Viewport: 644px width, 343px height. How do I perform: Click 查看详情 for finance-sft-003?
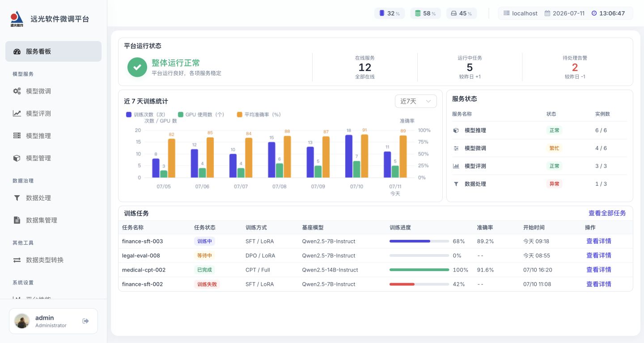point(599,241)
